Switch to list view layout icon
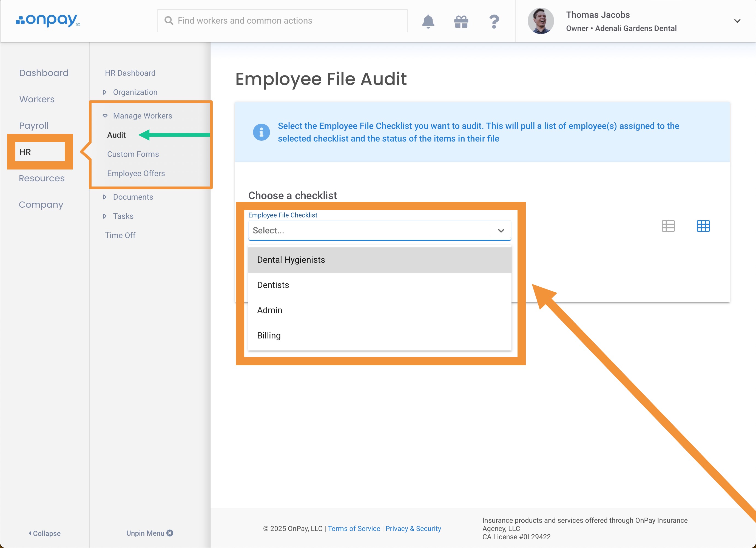Screen dimensions: 756x548 pos(668,226)
